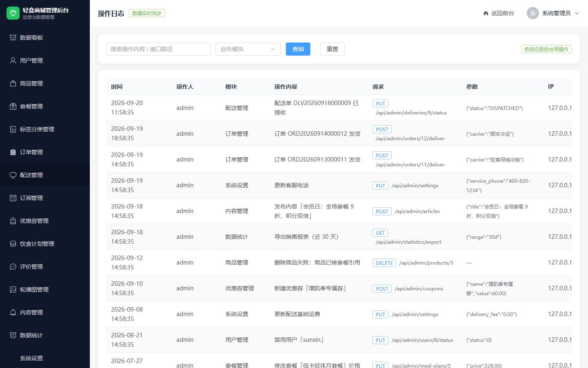Viewport: 588px width, 368px height.
Task: Click the 商品管理 shopping bag icon
Action: (x=13, y=83)
